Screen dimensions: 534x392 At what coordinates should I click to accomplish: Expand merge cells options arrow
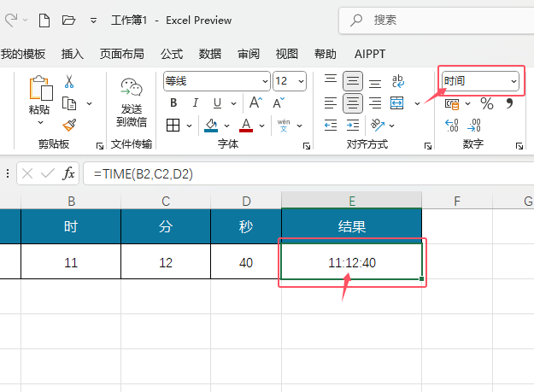click(x=417, y=103)
